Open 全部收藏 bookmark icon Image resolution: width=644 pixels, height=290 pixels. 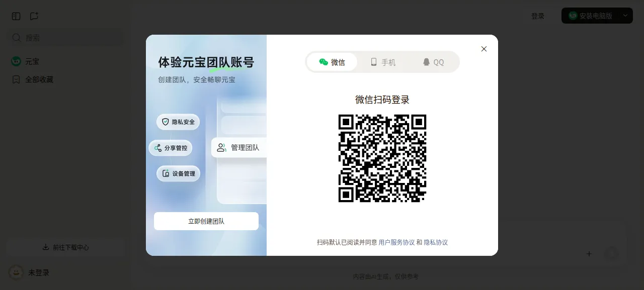(16, 79)
